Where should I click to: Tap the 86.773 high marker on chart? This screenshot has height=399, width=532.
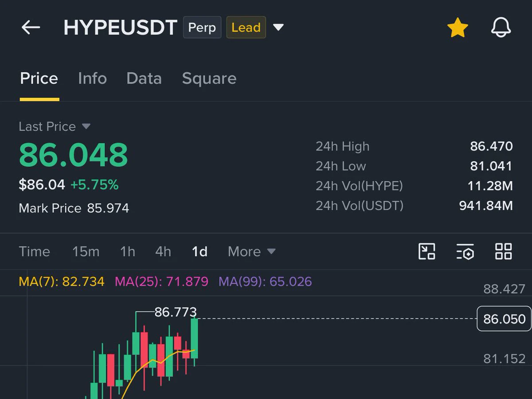(x=176, y=312)
